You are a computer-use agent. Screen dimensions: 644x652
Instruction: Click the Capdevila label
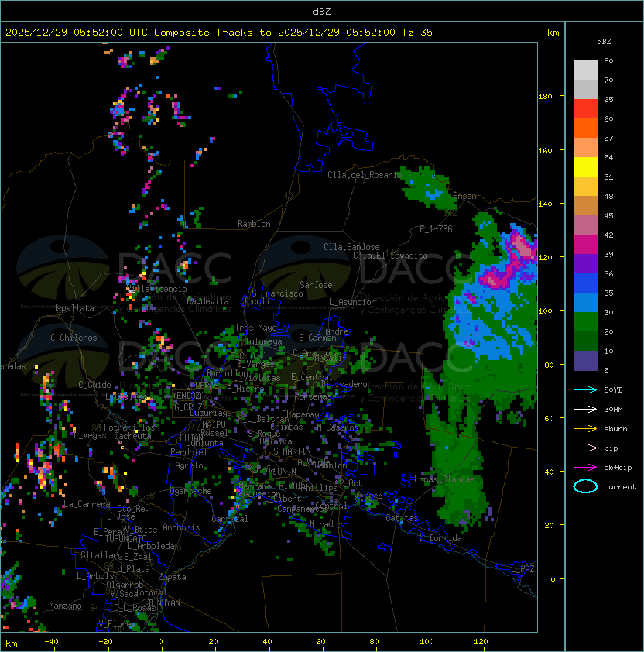(x=208, y=301)
